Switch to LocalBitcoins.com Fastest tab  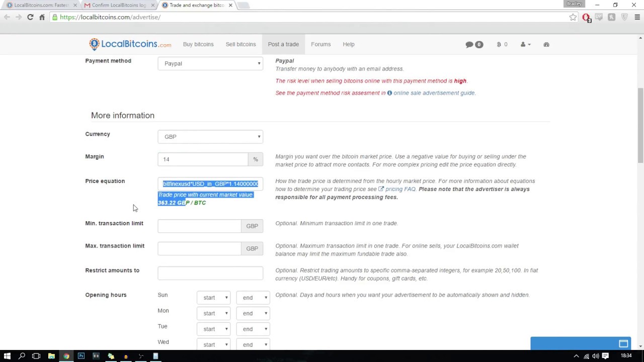pos(40,5)
